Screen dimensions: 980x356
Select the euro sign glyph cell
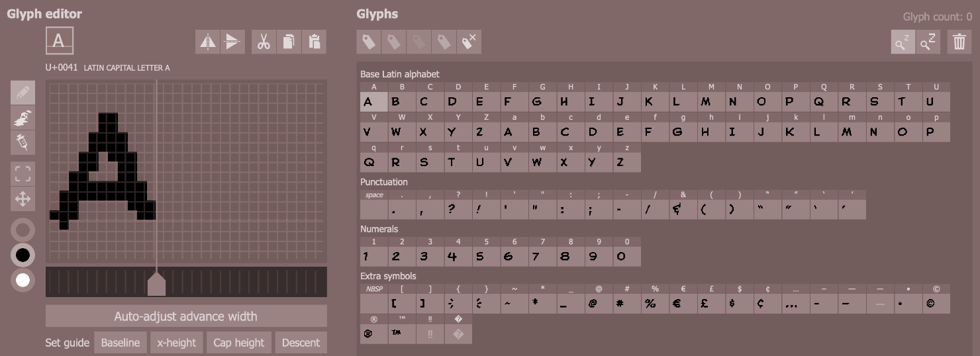coord(683,298)
